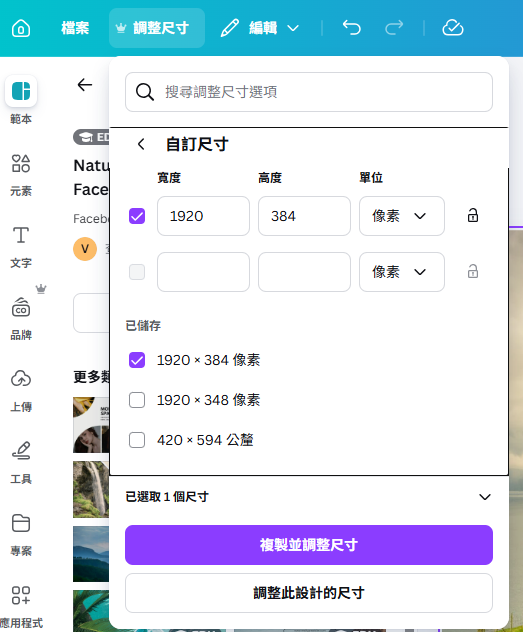
Task: Uncheck the first custom size row checkbox
Action: (137, 216)
